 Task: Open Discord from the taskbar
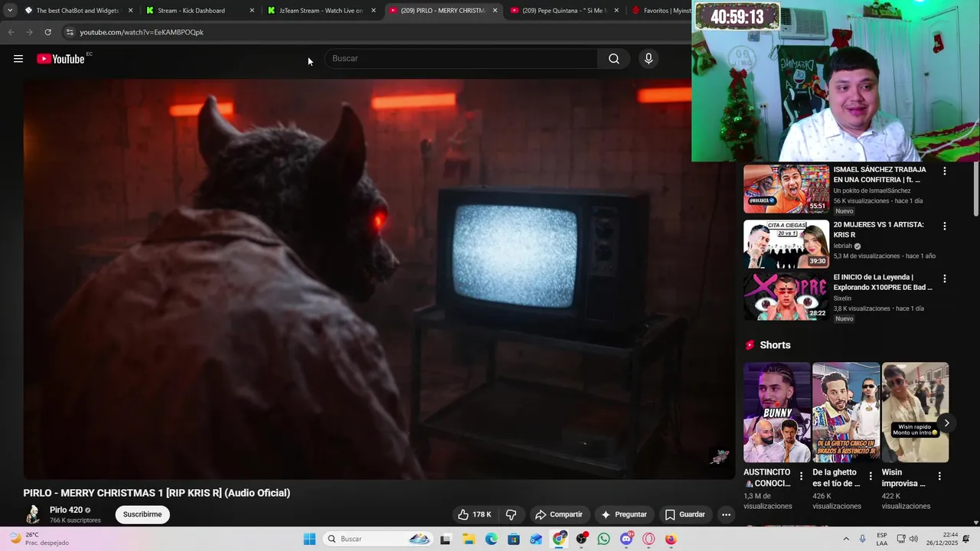pos(626,539)
